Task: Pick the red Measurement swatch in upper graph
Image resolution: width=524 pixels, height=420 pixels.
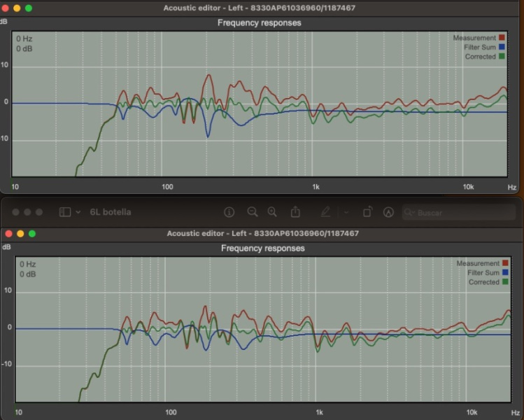Action: (x=502, y=38)
